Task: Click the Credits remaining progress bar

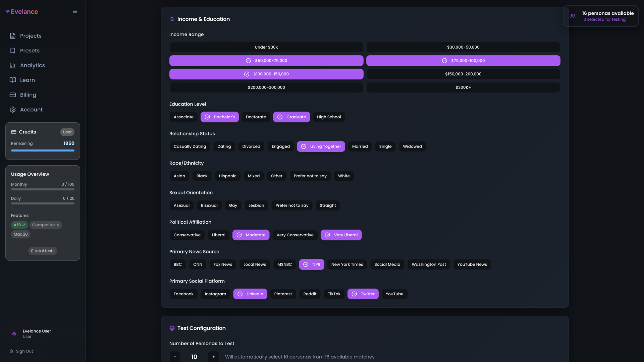Action: (x=43, y=150)
